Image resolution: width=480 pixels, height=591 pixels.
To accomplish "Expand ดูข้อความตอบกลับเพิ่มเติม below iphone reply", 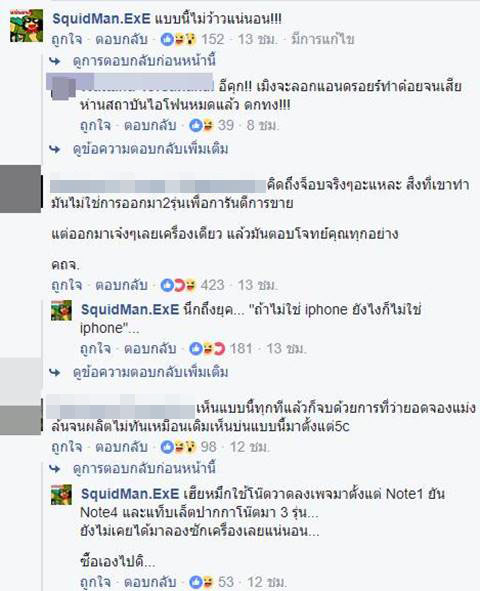I will 150,372.
